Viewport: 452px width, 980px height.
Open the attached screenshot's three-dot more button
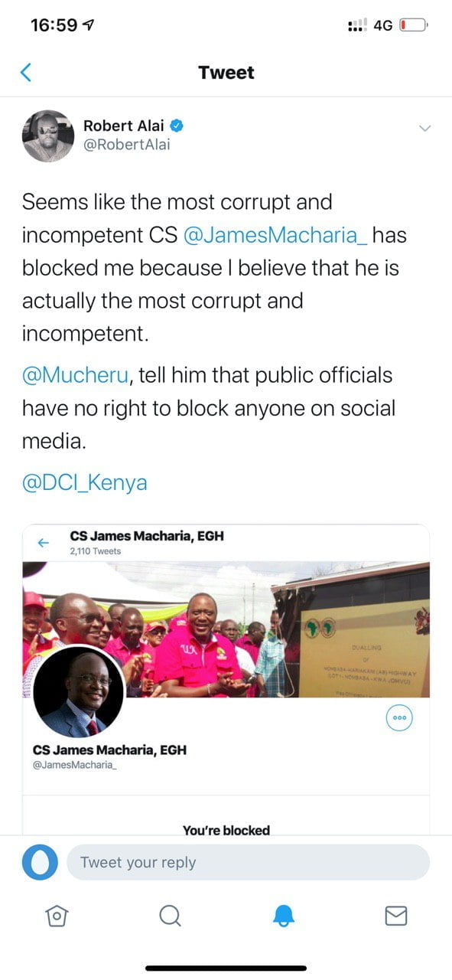pyautogui.click(x=398, y=718)
